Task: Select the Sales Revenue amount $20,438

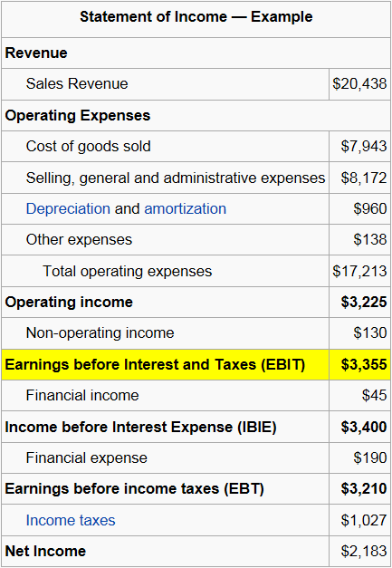Action: coord(359,84)
